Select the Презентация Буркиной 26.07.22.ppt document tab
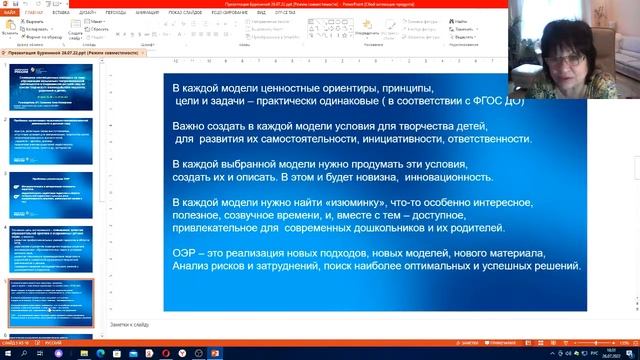This screenshot has height=360, width=640. 72,53
